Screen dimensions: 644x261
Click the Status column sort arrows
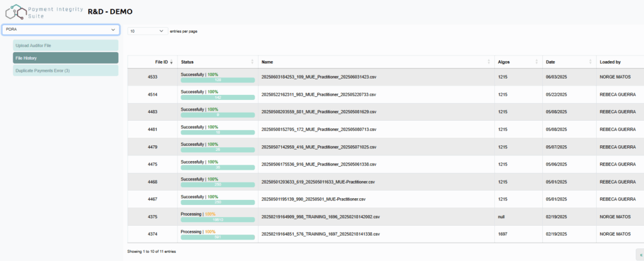pyautogui.click(x=252, y=62)
